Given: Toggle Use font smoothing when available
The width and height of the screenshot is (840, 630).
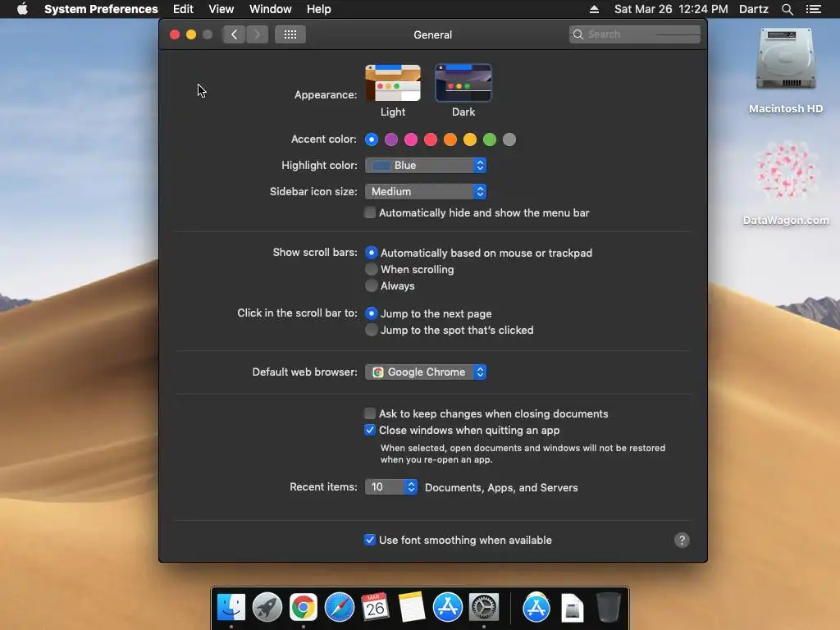Looking at the screenshot, I should click(x=370, y=540).
